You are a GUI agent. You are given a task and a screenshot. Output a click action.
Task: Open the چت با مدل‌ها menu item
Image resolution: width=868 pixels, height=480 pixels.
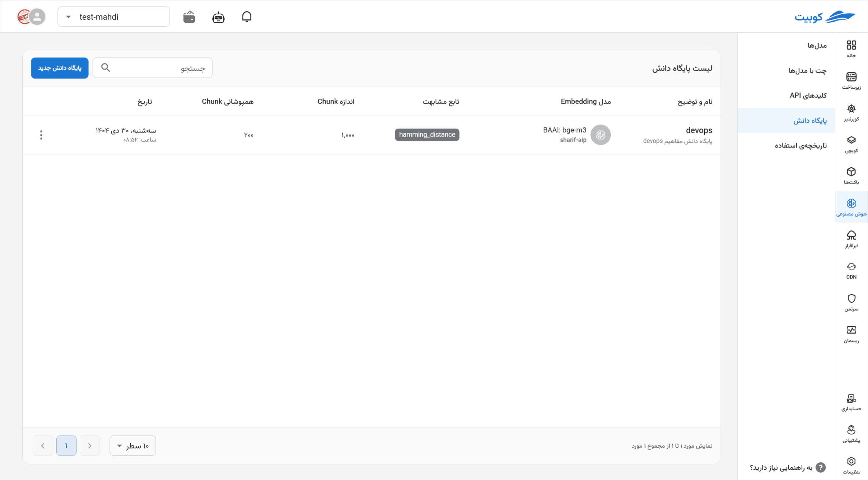click(786, 70)
